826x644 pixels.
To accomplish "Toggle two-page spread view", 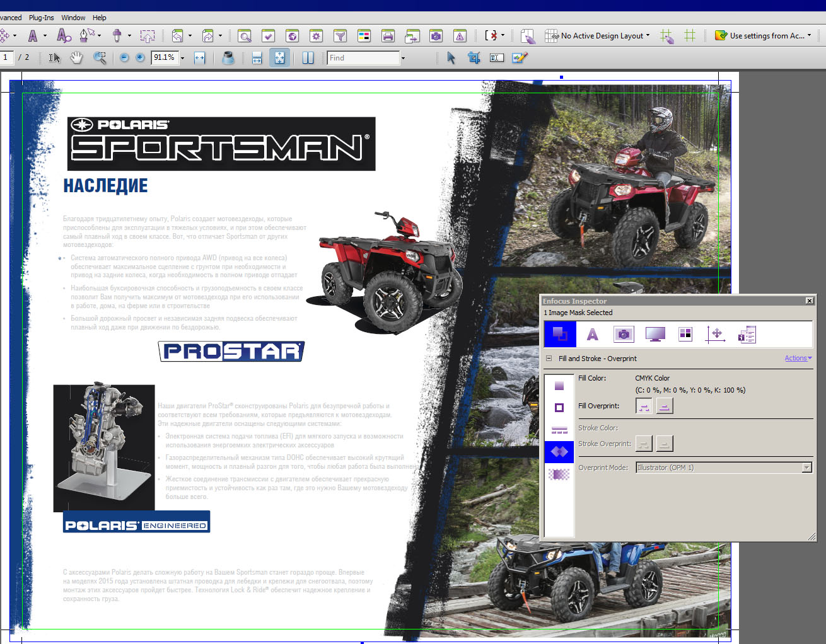I will click(x=308, y=58).
